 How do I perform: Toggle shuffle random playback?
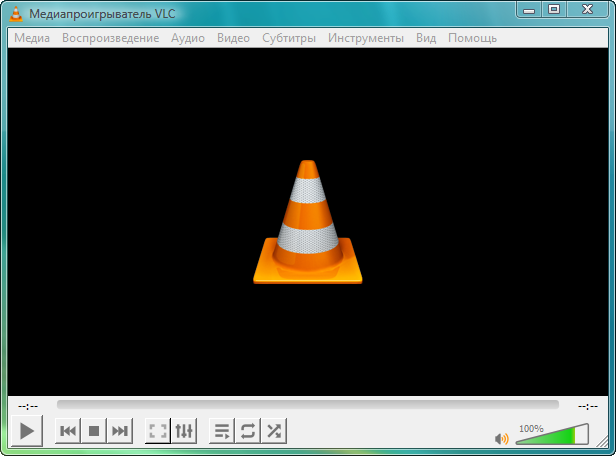click(x=274, y=431)
